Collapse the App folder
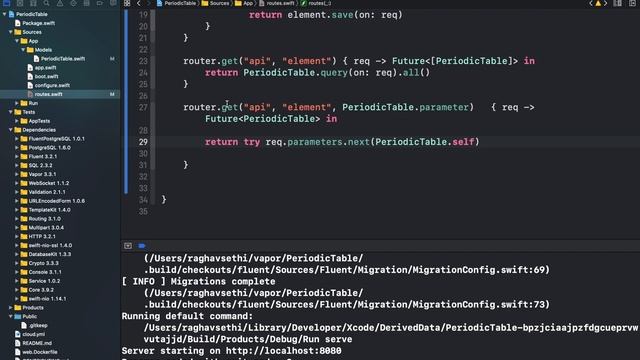Image resolution: width=640 pixels, height=360 pixels. tap(17, 41)
